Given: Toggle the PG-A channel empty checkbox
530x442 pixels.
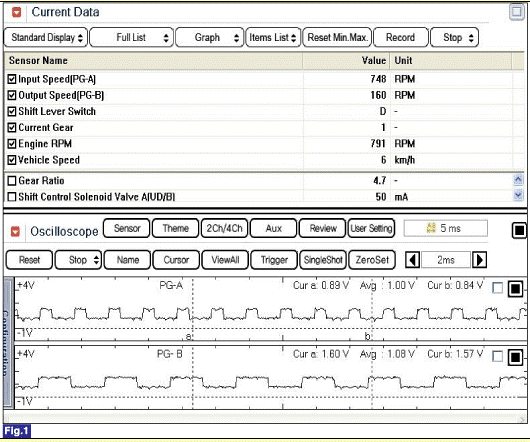Looking at the screenshot, I should (x=498, y=288).
